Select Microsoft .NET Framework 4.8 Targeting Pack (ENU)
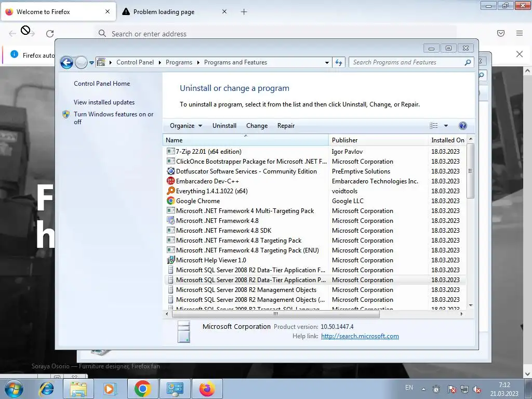The height and width of the screenshot is (399, 532). pos(315,250)
